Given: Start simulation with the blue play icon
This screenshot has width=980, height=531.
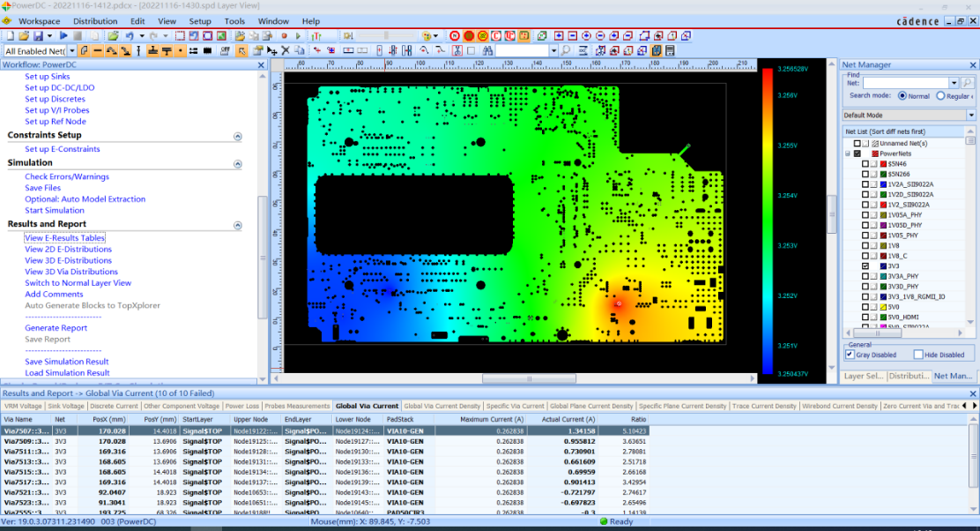Looking at the screenshot, I should point(63,35).
